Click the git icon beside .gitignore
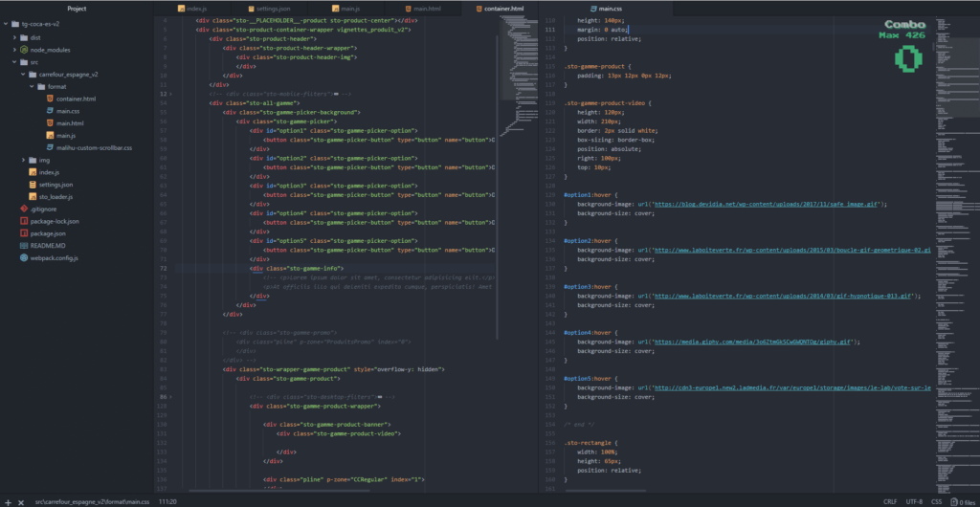 coord(24,209)
